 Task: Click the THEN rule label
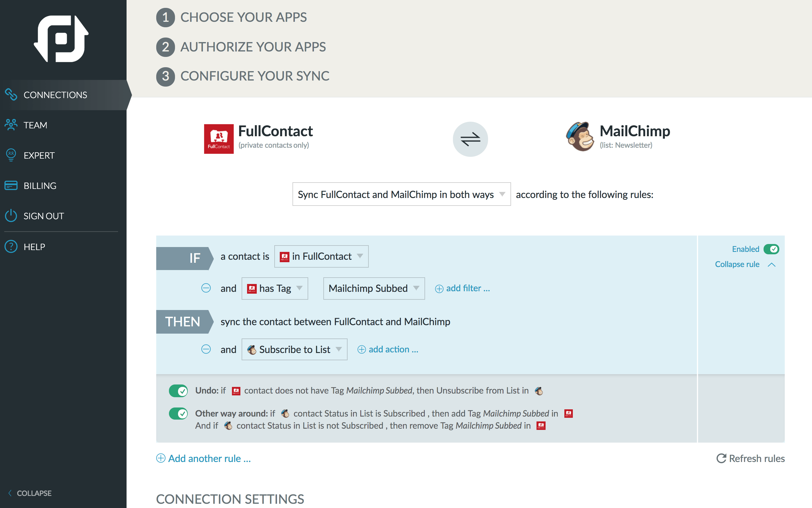tap(185, 322)
